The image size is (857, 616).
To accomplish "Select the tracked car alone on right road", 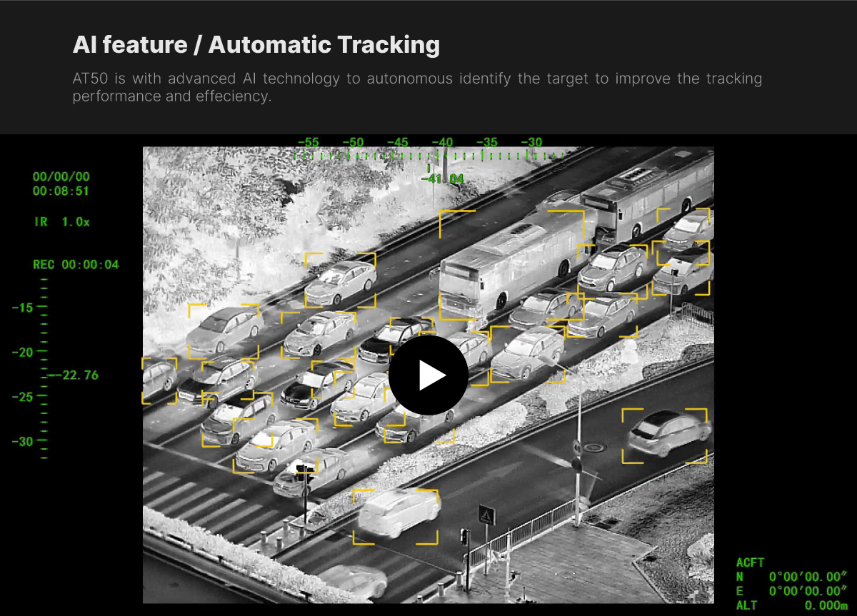I will click(x=665, y=434).
